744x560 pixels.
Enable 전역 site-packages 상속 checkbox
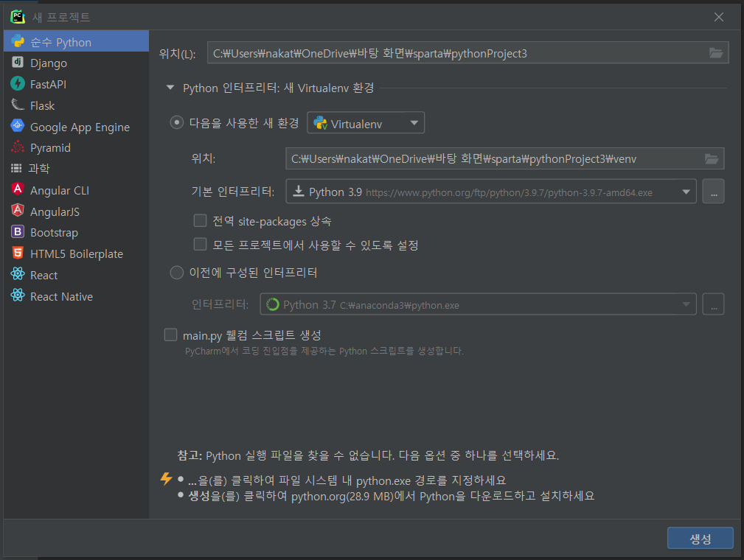pyautogui.click(x=200, y=220)
